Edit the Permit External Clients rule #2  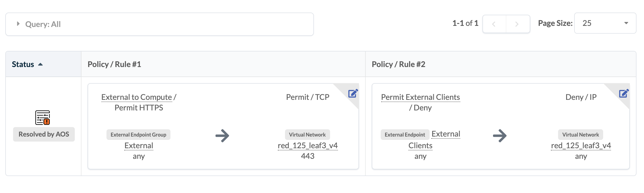tap(624, 93)
